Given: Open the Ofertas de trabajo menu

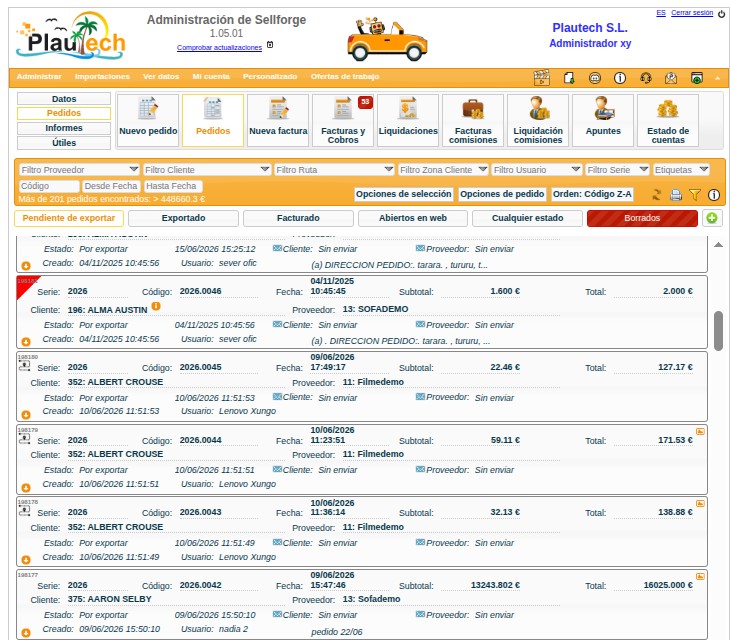Looking at the screenshot, I should (x=345, y=76).
